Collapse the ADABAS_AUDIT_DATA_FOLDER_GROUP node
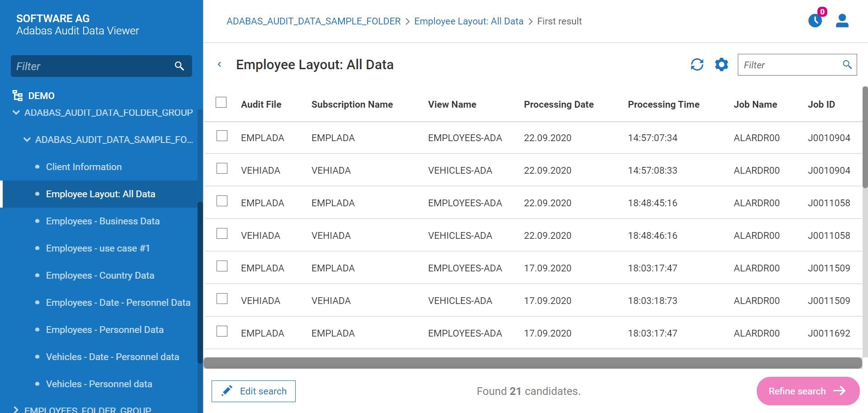 point(16,113)
